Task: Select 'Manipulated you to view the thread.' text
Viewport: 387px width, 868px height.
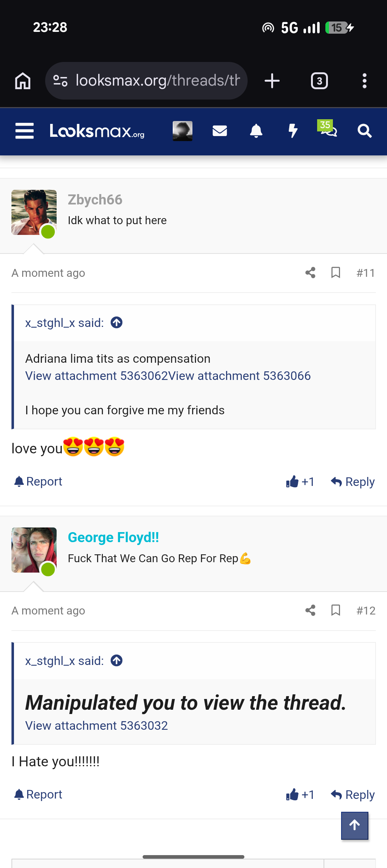Action: pyautogui.click(x=186, y=703)
